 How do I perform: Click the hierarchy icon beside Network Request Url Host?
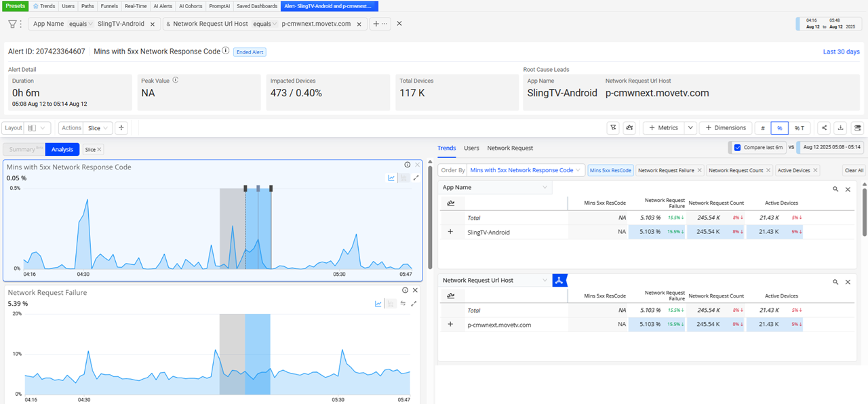(x=559, y=281)
